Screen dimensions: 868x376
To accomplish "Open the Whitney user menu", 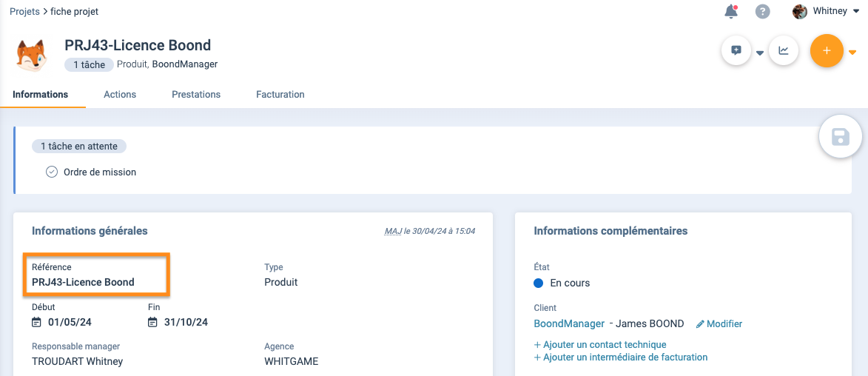I will coord(824,11).
